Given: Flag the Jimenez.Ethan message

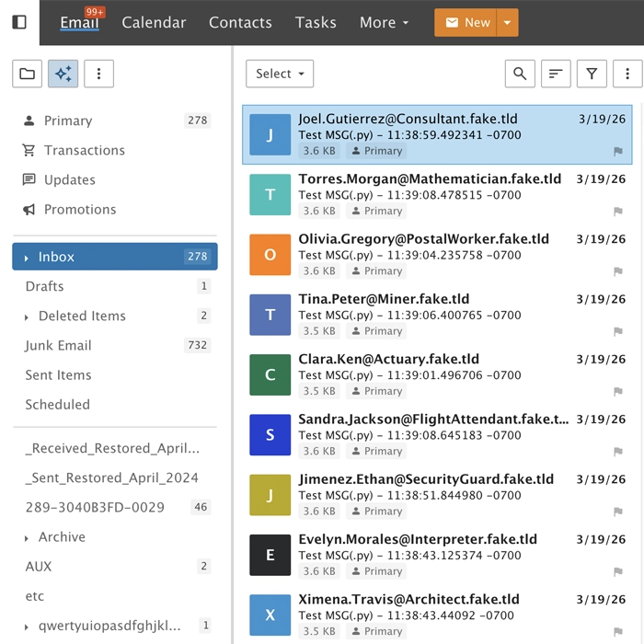Looking at the screenshot, I should tap(617, 512).
